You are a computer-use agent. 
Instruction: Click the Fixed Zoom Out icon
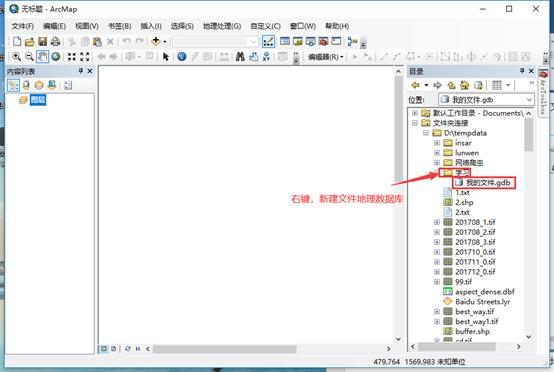(x=85, y=57)
